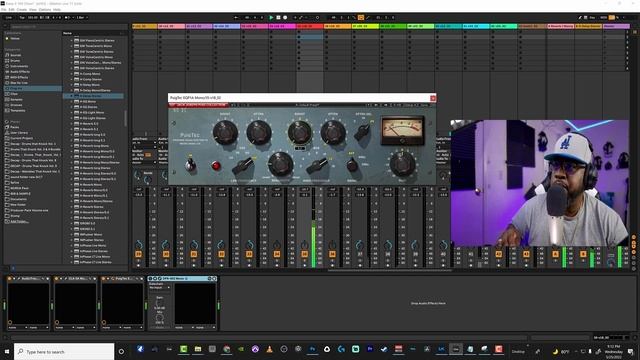The image size is (640, 360).
Task: Click the Record button in transport
Action: 285,18
